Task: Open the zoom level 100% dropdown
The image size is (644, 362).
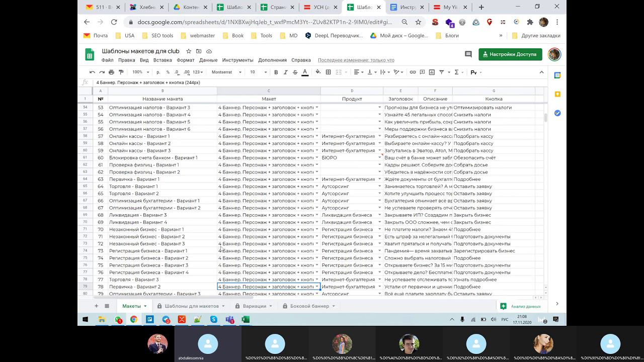Action: pos(140,72)
